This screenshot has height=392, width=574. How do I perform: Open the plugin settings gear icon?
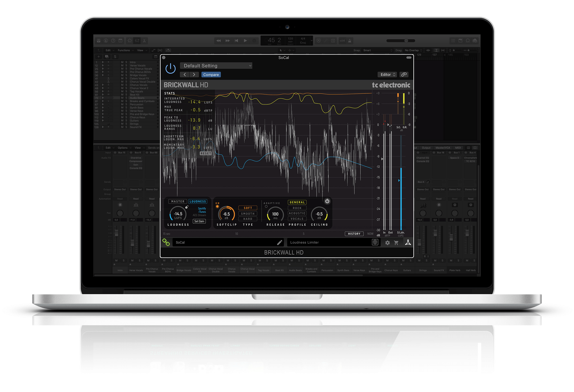coord(387,243)
